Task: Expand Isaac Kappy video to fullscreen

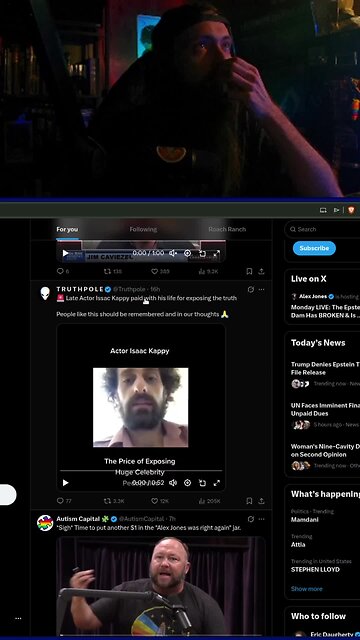Action: tap(217, 483)
